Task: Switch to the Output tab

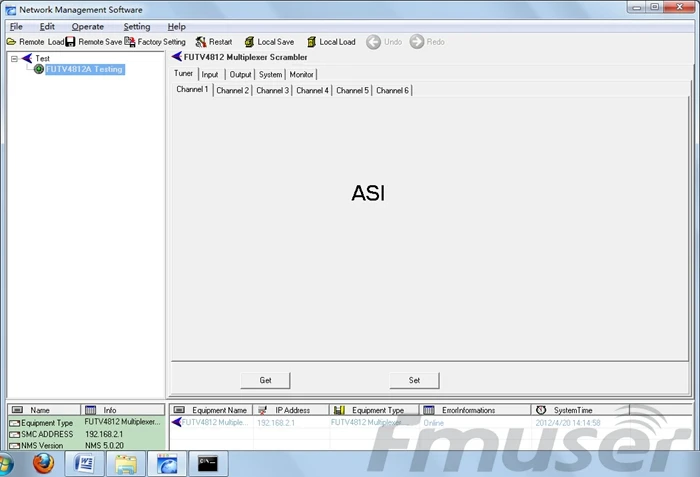Action: tap(240, 75)
